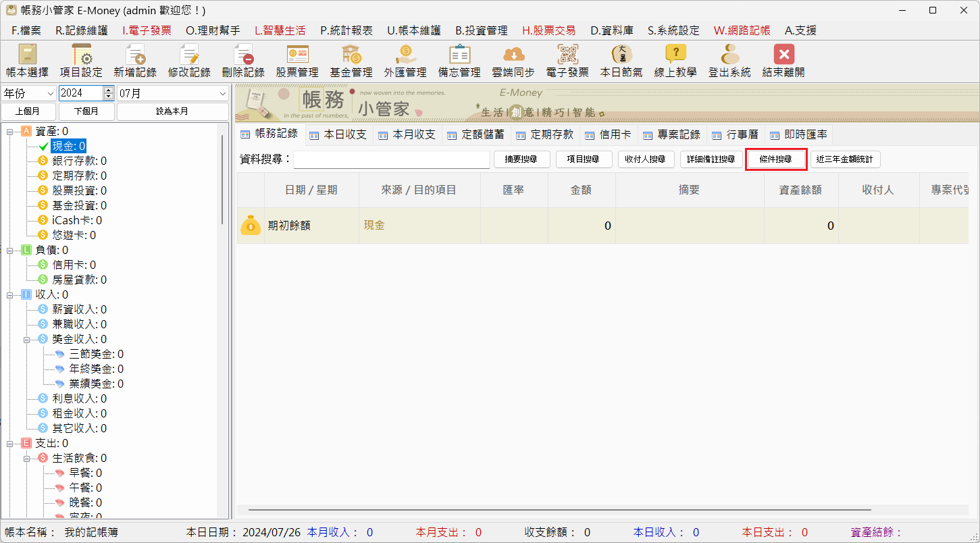Open 股票管理 stock management
Image resolution: width=980 pixels, height=543 pixels.
[297, 61]
